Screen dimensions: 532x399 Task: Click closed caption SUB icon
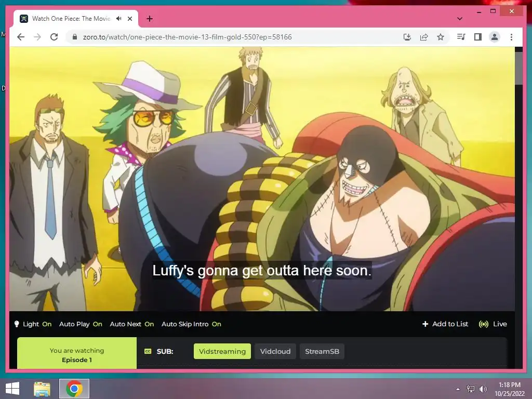tap(148, 351)
